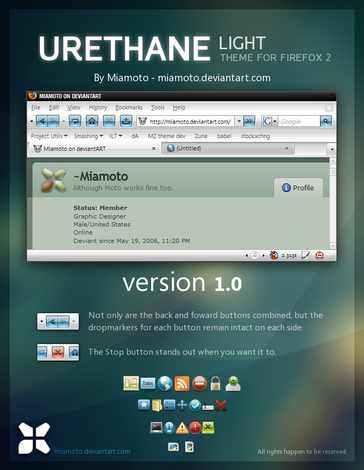The image size is (364, 470).
Task: Reload the page using the toolbar reload icon
Action: coord(75,121)
